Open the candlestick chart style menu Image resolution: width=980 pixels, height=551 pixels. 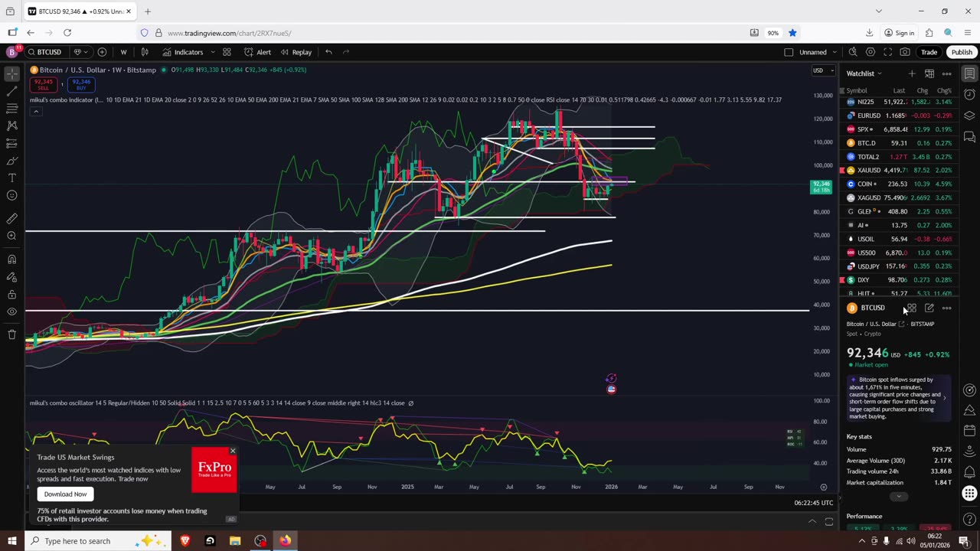(145, 52)
